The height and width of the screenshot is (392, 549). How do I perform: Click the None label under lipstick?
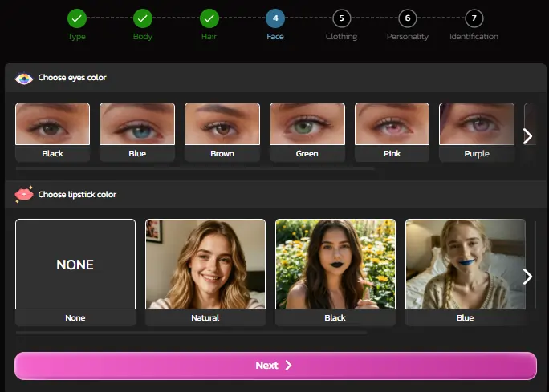click(x=75, y=318)
